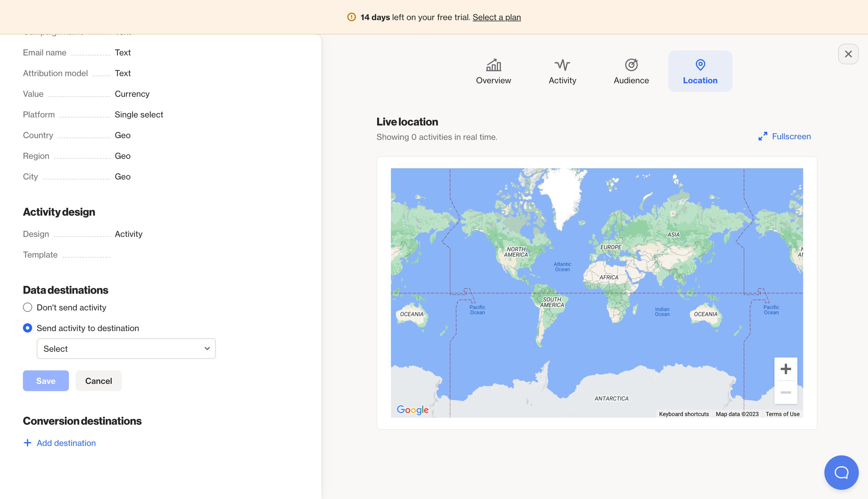Click the Country Geo value
868x499 pixels.
pyautogui.click(x=123, y=135)
